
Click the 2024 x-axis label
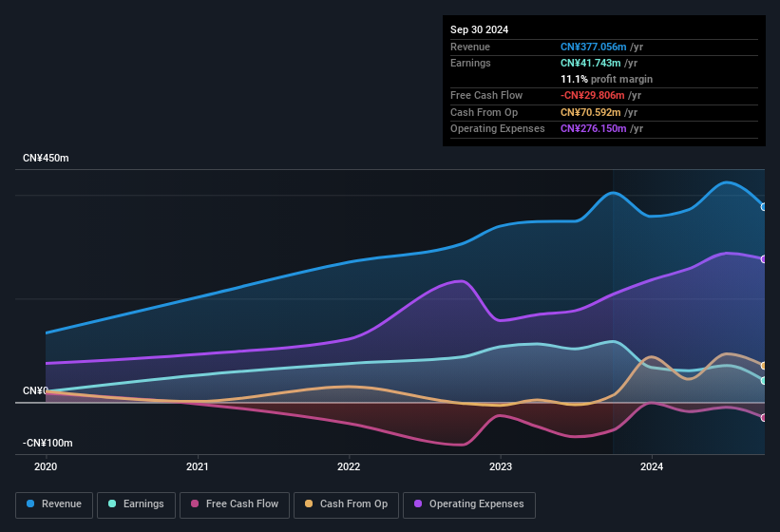tap(652, 466)
